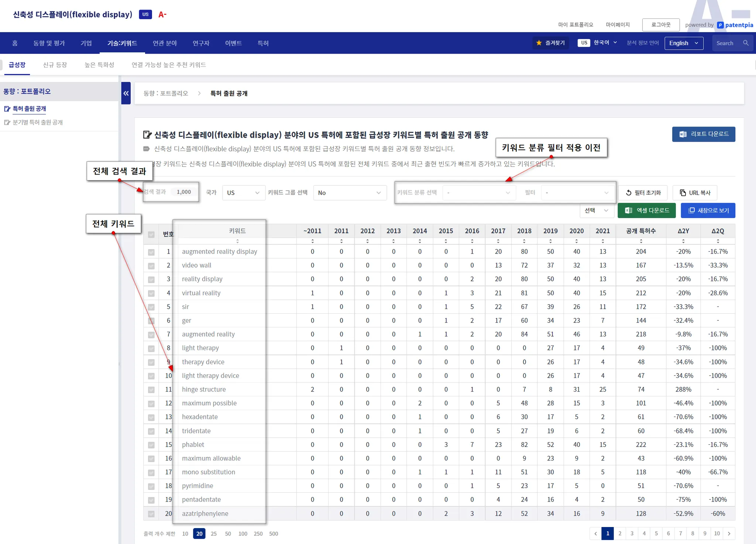Click the patentpia logo
This screenshot has height=544, width=756.
[735, 25]
